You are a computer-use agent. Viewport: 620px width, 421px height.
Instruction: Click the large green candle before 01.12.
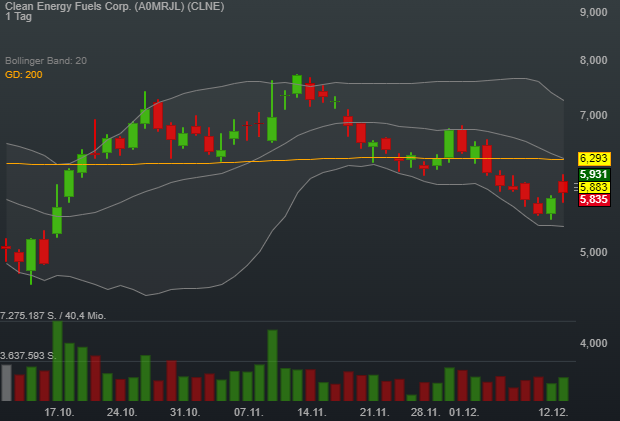(x=449, y=143)
